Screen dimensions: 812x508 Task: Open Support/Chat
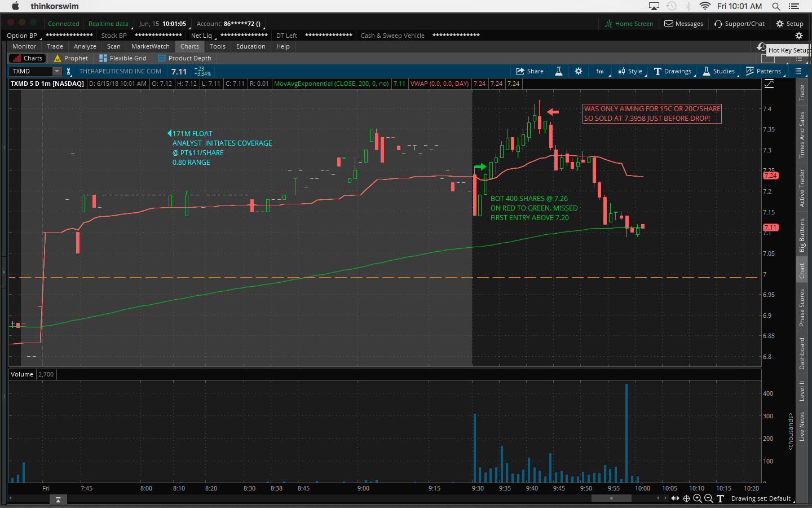(x=739, y=24)
